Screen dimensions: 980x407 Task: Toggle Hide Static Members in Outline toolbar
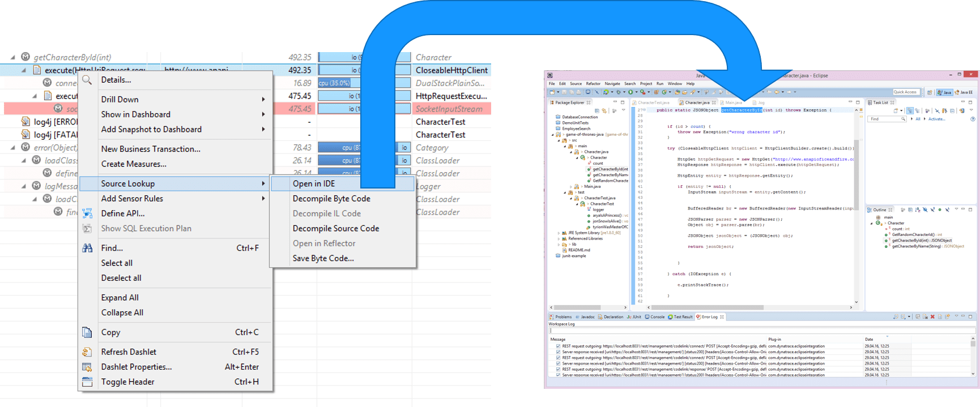pyautogui.click(x=932, y=209)
